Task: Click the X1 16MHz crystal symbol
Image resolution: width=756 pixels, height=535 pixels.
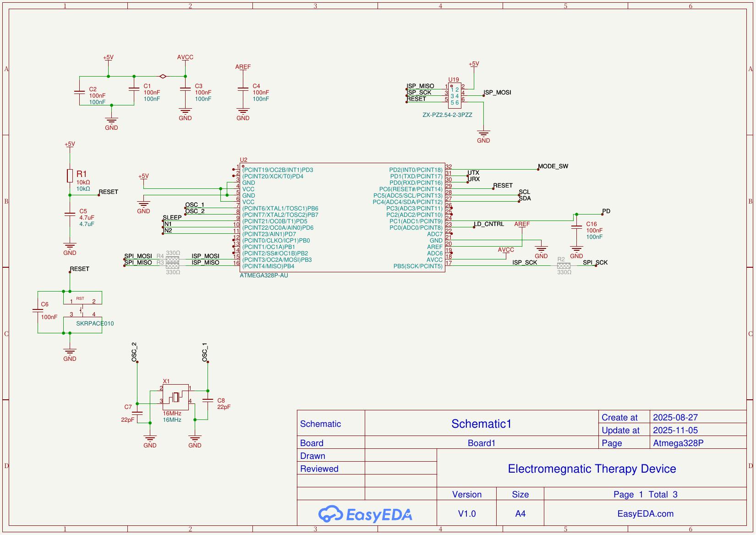Action: coord(175,397)
